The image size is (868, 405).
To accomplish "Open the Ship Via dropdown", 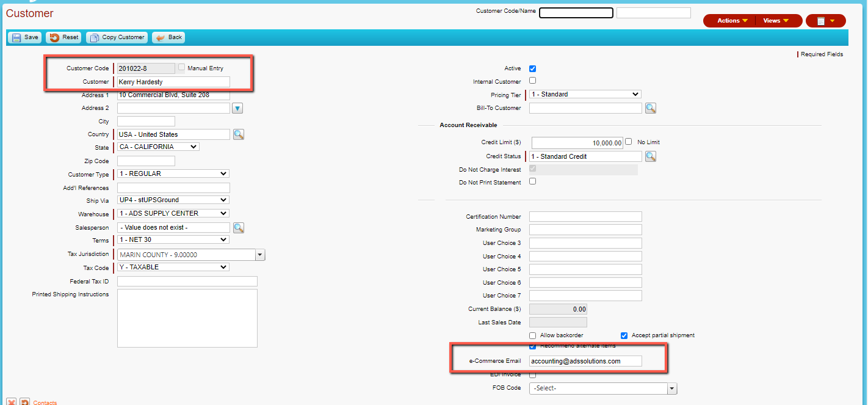I will click(x=173, y=200).
